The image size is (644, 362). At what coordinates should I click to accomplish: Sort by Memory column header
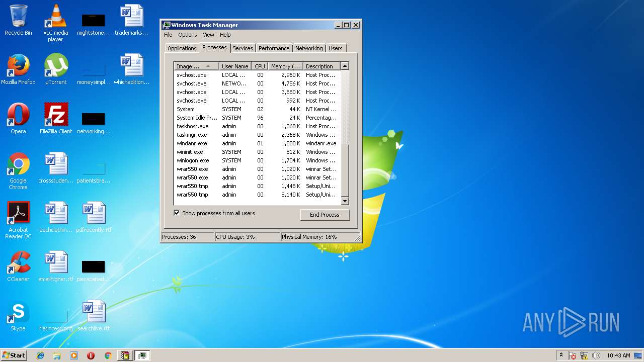pyautogui.click(x=285, y=66)
